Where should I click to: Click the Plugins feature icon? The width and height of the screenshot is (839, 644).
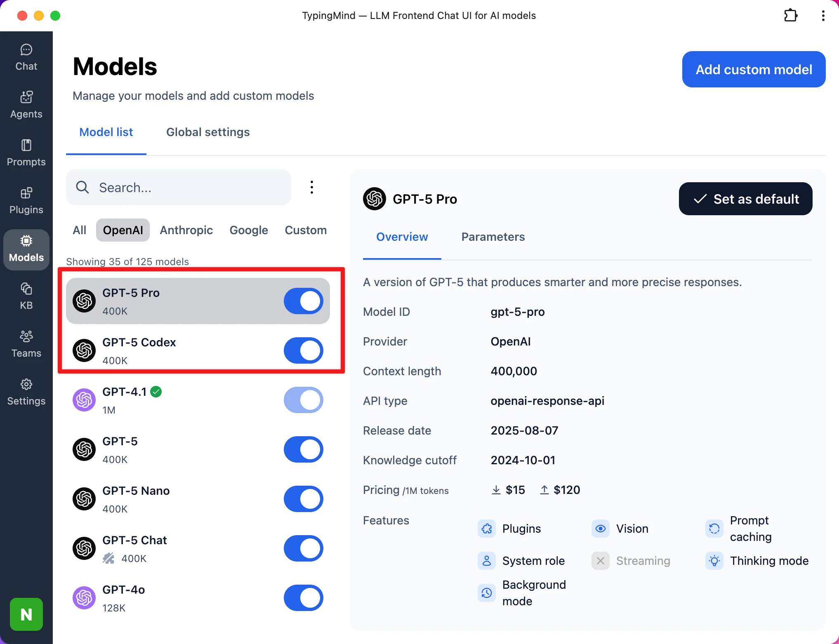487,529
